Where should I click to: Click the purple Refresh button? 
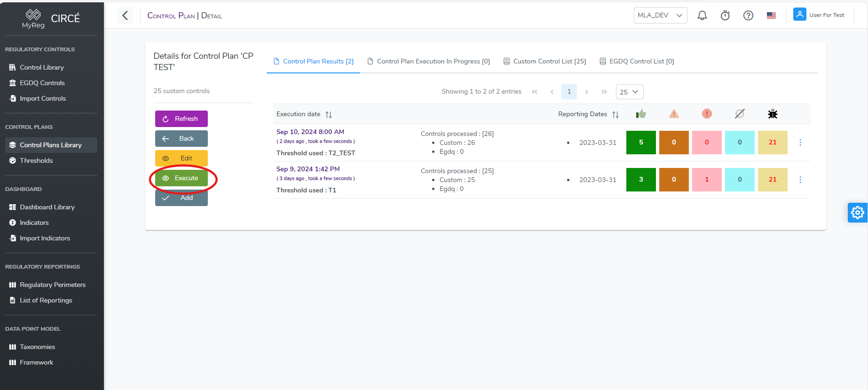point(181,119)
